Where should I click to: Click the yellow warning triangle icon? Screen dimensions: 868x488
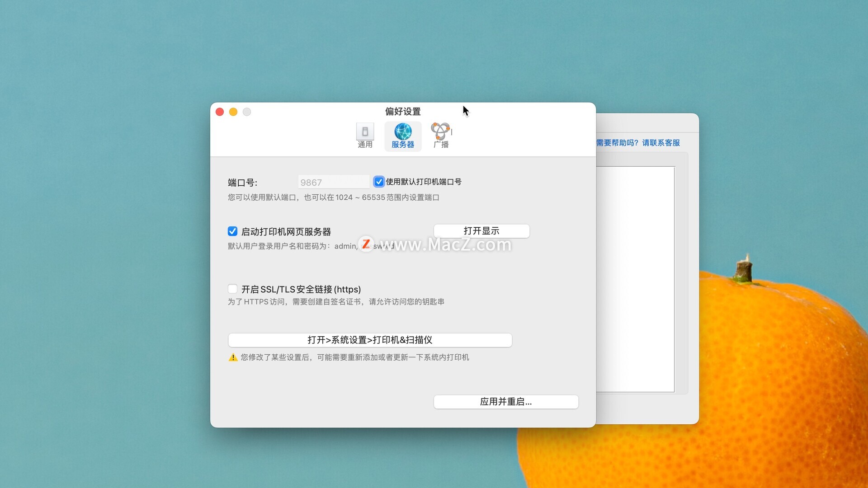(x=233, y=357)
